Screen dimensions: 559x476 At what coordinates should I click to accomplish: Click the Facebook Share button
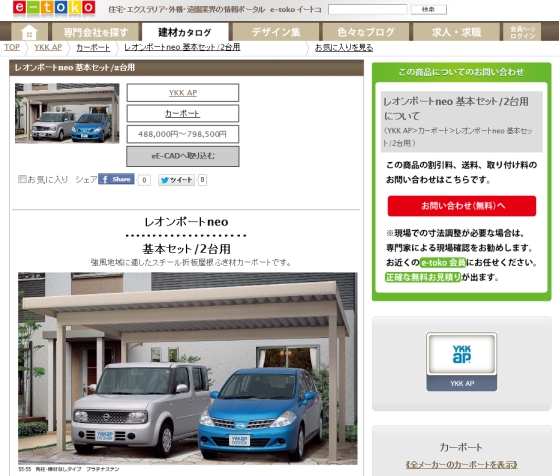(x=116, y=179)
